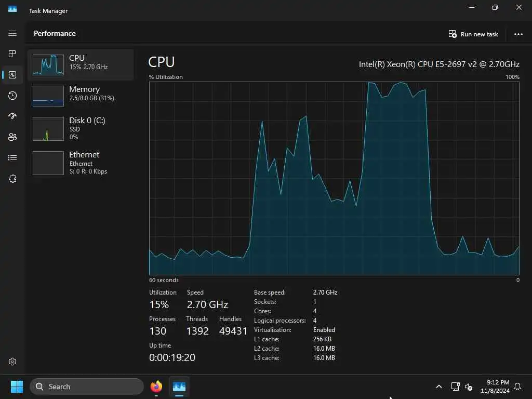The image size is (532, 399).
Task: Select the Ethernet performance item
Action: pyautogui.click(x=81, y=163)
